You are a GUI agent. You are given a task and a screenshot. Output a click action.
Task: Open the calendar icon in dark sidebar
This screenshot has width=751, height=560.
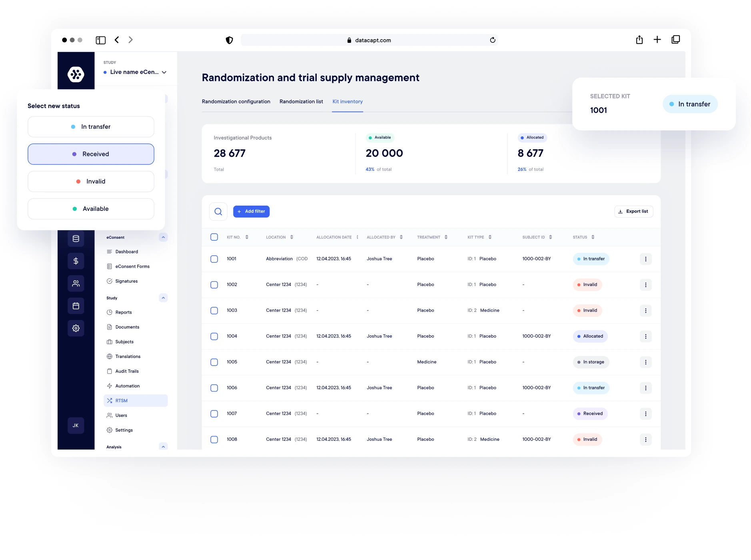tap(76, 306)
